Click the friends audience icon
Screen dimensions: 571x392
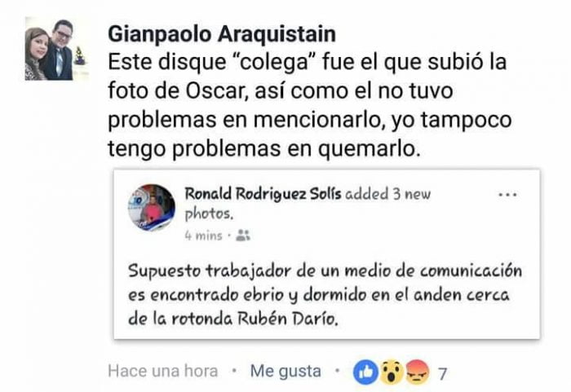(243, 236)
